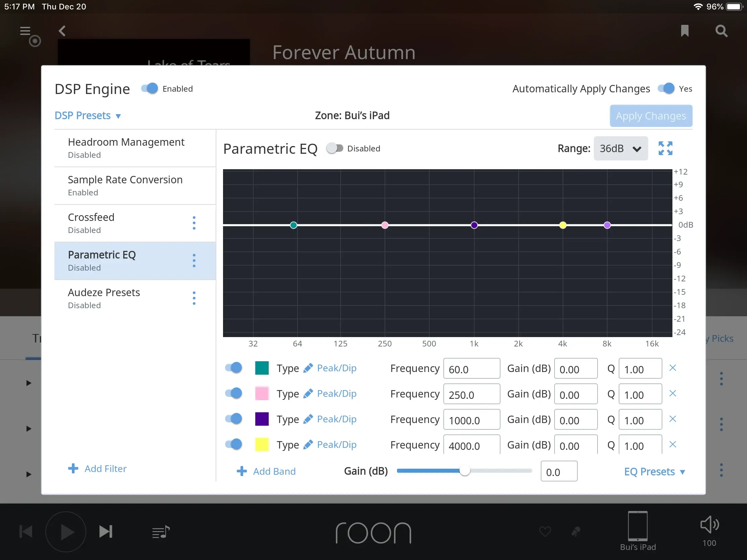Open the hamburger navigation menu
Screen dimensions: 747x560
coord(26,32)
